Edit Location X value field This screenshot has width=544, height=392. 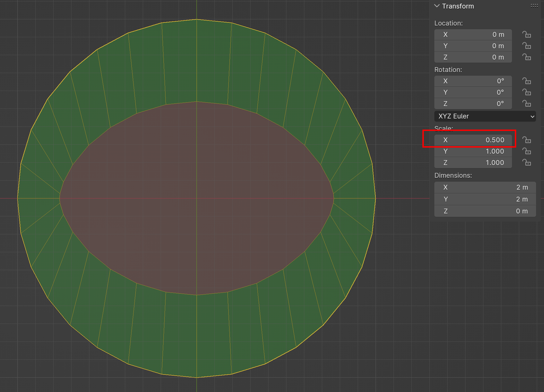click(x=473, y=34)
